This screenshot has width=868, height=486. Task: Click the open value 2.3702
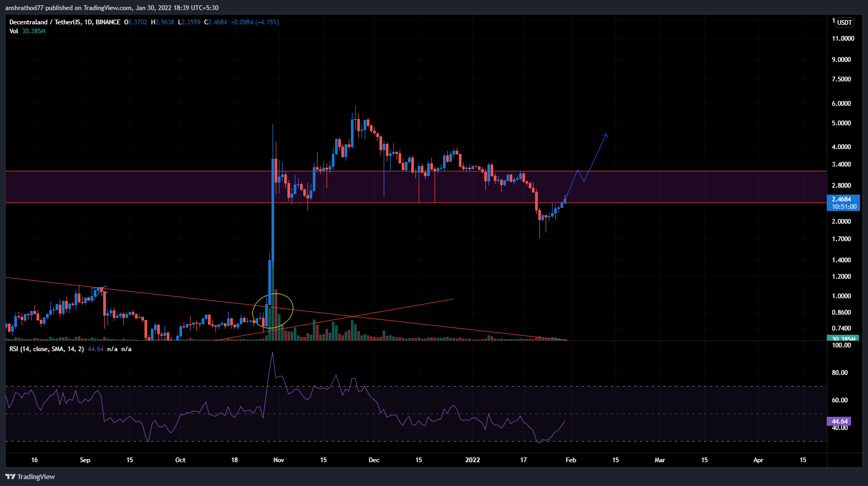(x=138, y=22)
